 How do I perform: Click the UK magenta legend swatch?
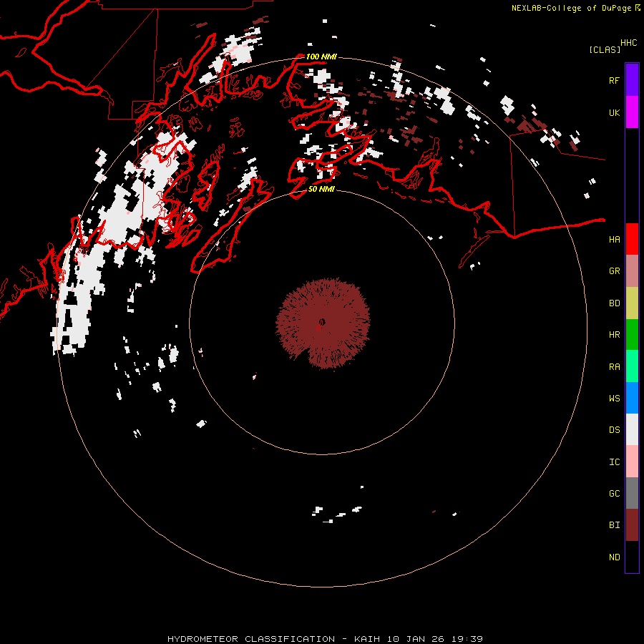[632, 112]
